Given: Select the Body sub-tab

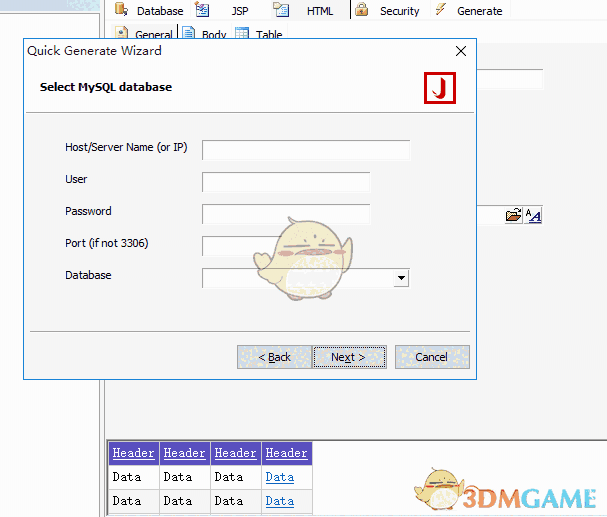Looking at the screenshot, I should (x=204, y=34).
